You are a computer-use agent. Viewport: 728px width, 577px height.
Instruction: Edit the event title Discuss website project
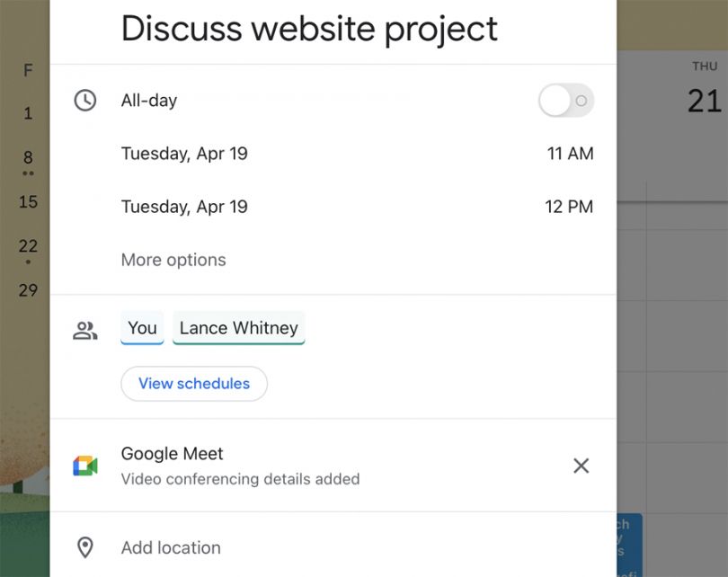[x=309, y=29]
